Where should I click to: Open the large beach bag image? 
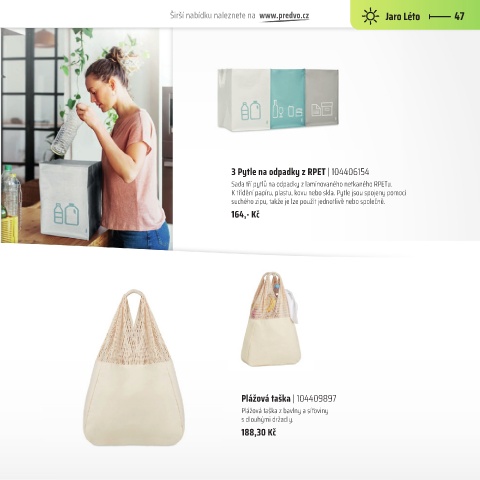(133, 368)
